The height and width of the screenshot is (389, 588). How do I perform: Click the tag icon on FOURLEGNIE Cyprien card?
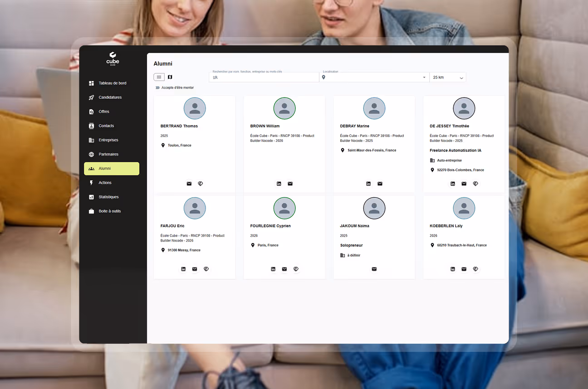pos(296,269)
